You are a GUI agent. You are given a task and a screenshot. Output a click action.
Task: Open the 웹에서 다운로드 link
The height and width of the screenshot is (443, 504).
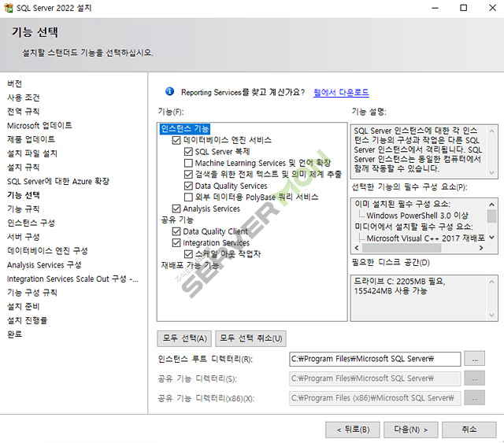point(341,93)
